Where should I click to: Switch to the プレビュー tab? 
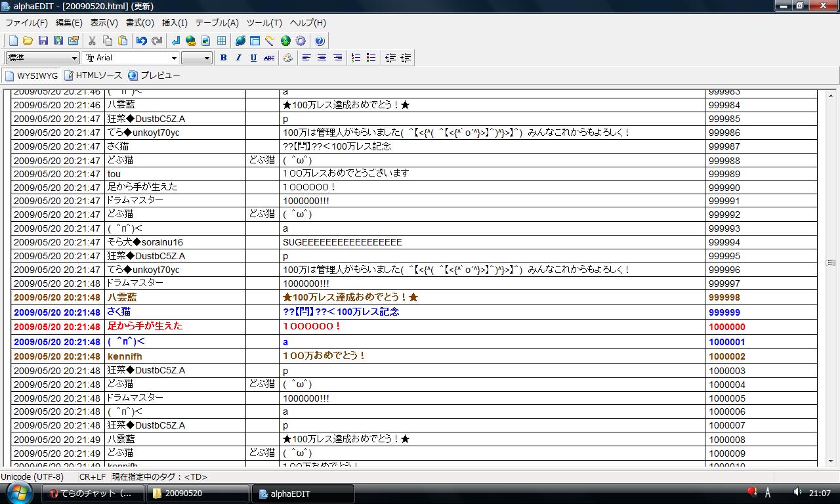coord(154,75)
